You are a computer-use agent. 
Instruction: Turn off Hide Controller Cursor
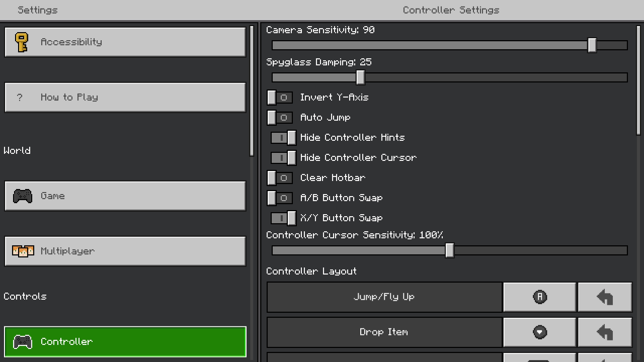(x=283, y=158)
